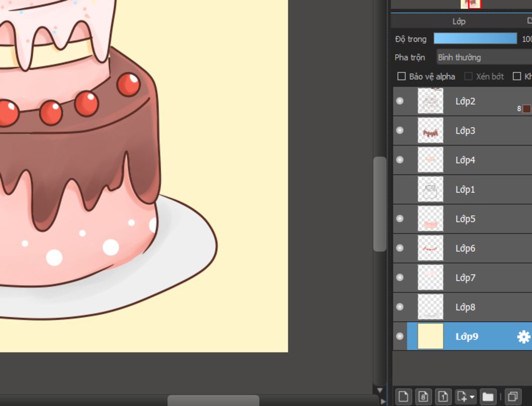This screenshot has height=406, width=532.
Task: Click the Lớp1 layer name
Action: coord(465,189)
